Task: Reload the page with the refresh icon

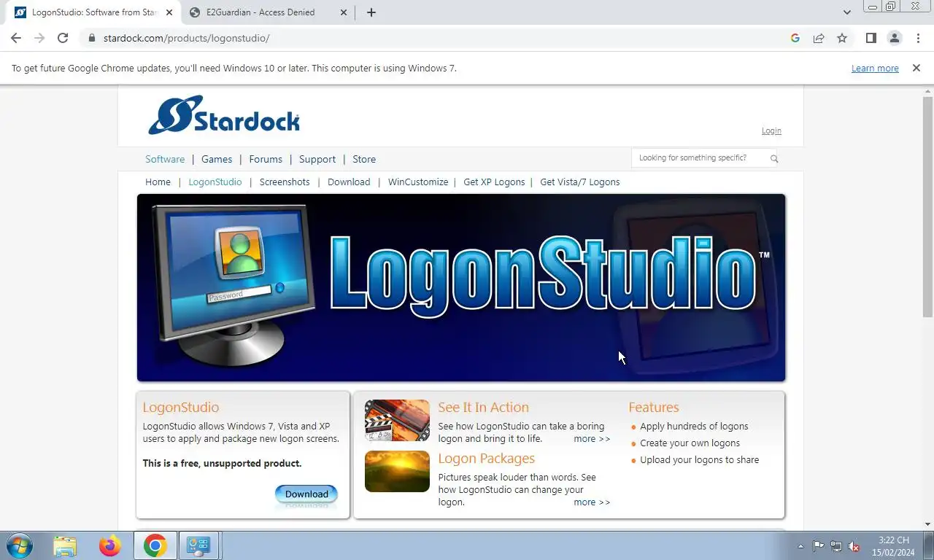Action: point(63,38)
